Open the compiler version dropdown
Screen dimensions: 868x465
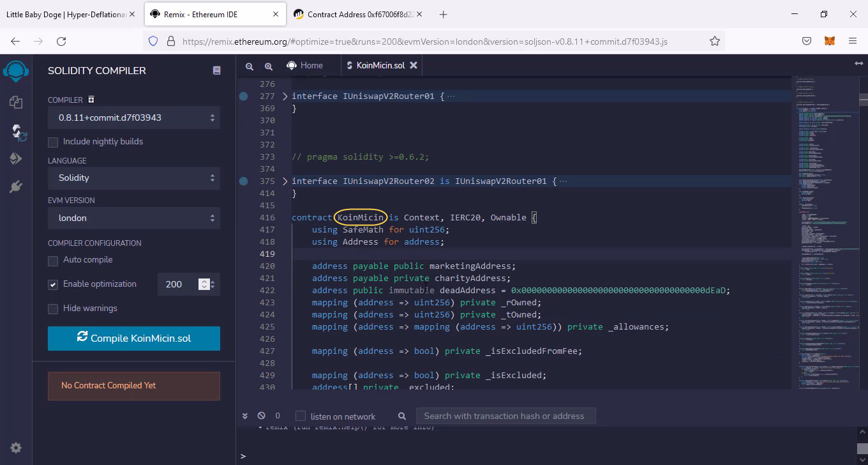pyautogui.click(x=134, y=118)
